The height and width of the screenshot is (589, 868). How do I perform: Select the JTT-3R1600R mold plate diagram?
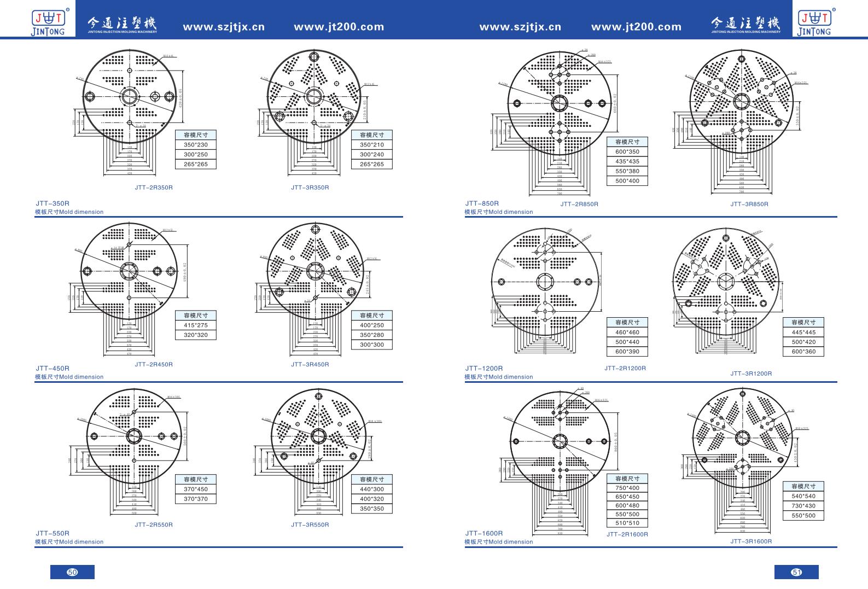(742, 438)
